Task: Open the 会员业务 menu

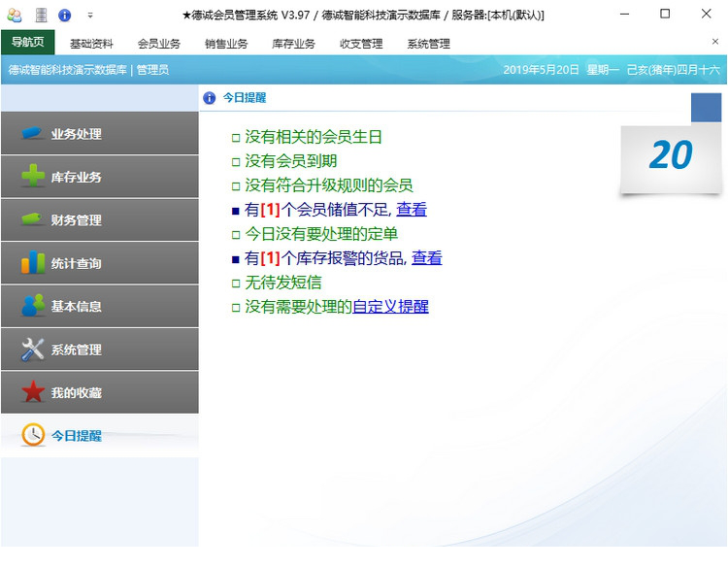Action: (x=159, y=44)
